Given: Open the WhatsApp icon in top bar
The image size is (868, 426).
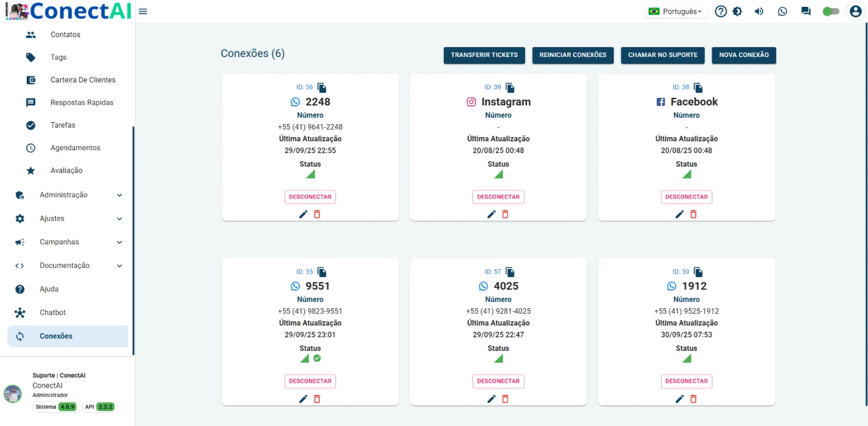Looking at the screenshot, I should click(x=782, y=11).
